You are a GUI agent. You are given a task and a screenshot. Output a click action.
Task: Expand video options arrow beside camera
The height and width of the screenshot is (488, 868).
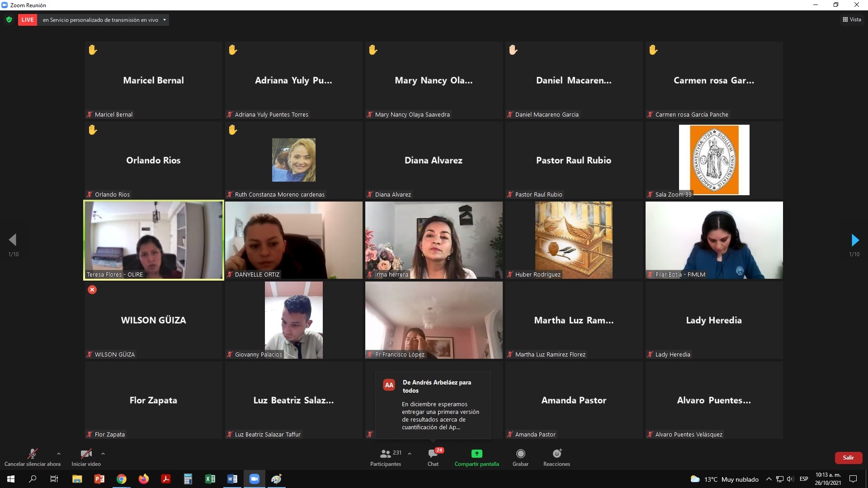click(103, 454)
